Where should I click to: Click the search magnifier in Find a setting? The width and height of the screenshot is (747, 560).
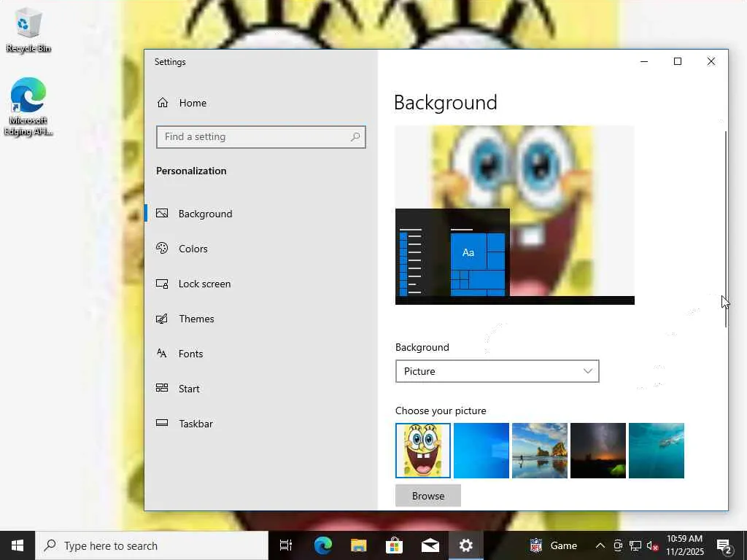[x=355, y=136]
